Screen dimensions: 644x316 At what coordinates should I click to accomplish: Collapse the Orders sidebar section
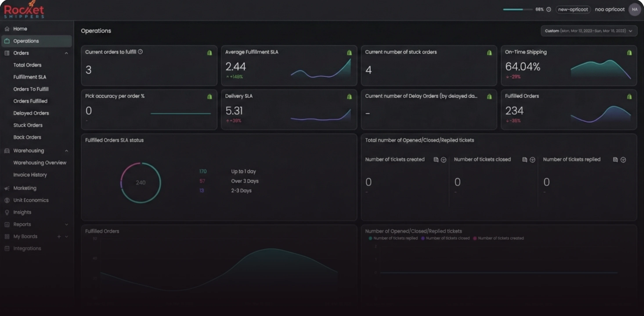tap(66, 53)
